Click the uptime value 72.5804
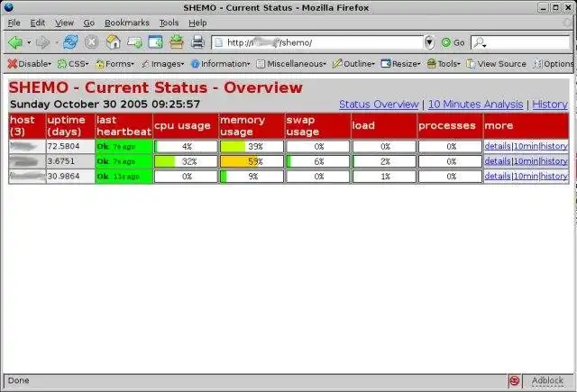Viewport: 577px width, 392px height. coord(63,146)
